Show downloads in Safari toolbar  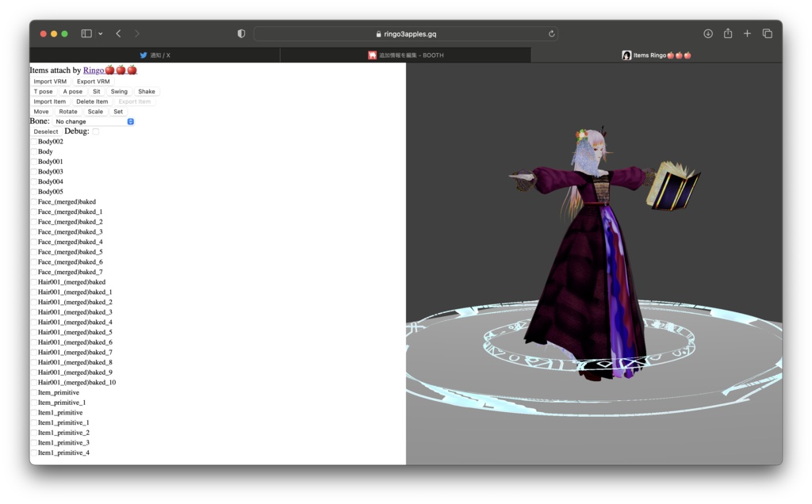pyautogui.click(x=708, y=33)
